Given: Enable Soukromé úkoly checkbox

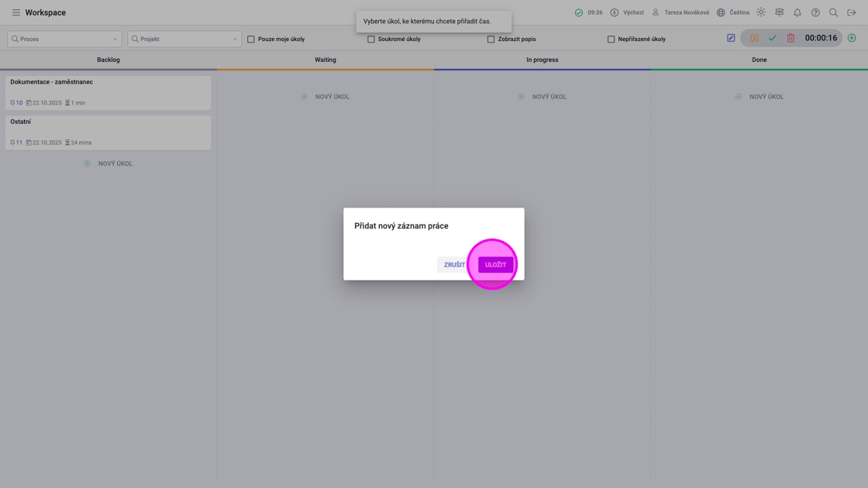Looking at the screenshot, I should [371, 39].
